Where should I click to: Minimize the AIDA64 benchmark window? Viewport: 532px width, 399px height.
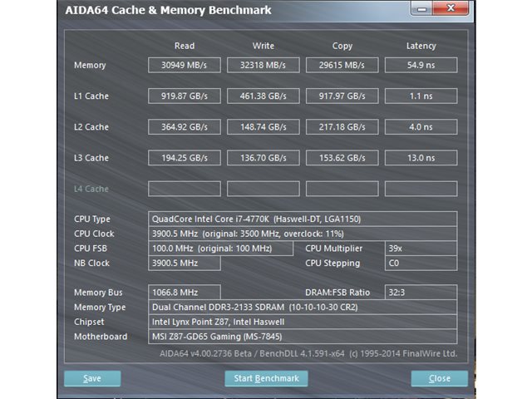coord(421,8)
